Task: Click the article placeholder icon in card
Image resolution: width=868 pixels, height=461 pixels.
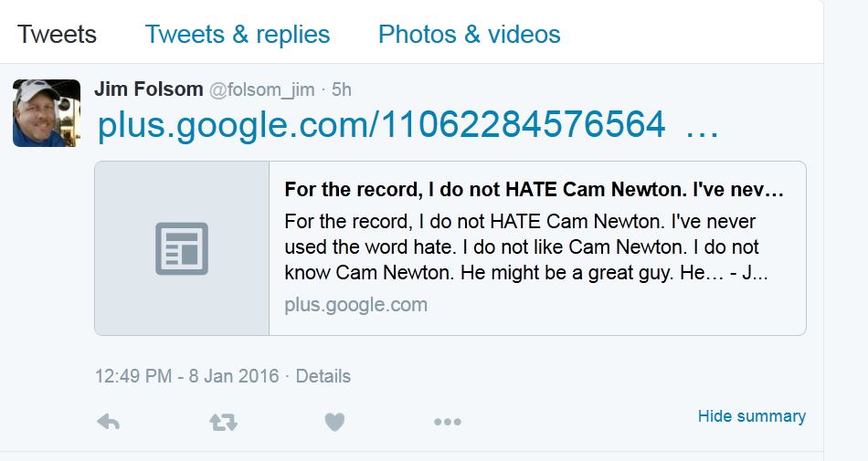Action: coord(182,248)
